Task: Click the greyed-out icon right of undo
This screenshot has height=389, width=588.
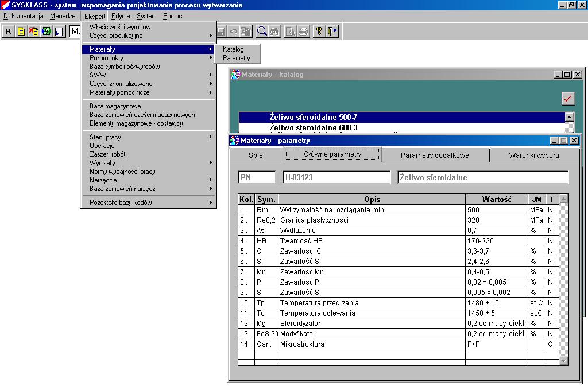Action: [246, 31]
